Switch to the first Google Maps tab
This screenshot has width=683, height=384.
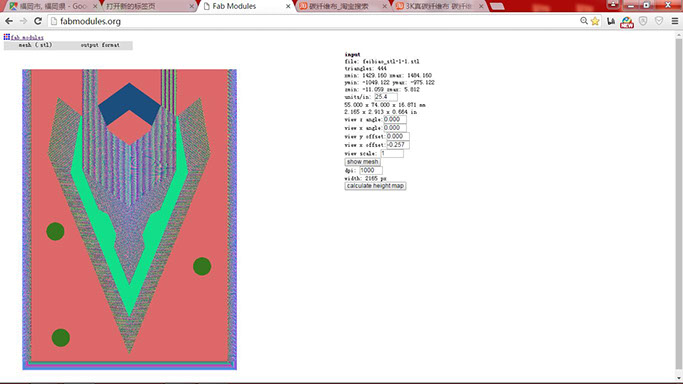tap(52, 7)
